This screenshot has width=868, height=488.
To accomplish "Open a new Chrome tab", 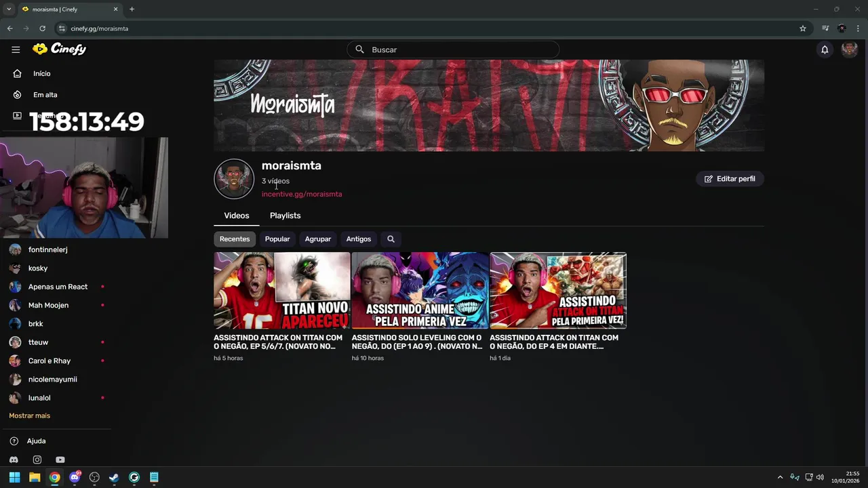I will (132, 9).
